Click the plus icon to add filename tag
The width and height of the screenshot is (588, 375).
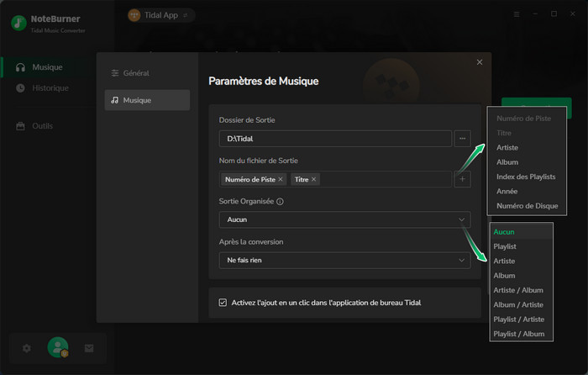463,179
